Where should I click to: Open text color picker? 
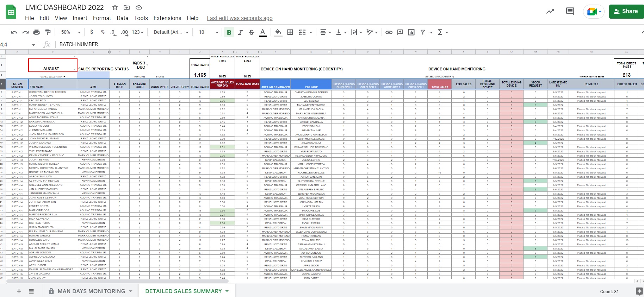coord(263,32)
